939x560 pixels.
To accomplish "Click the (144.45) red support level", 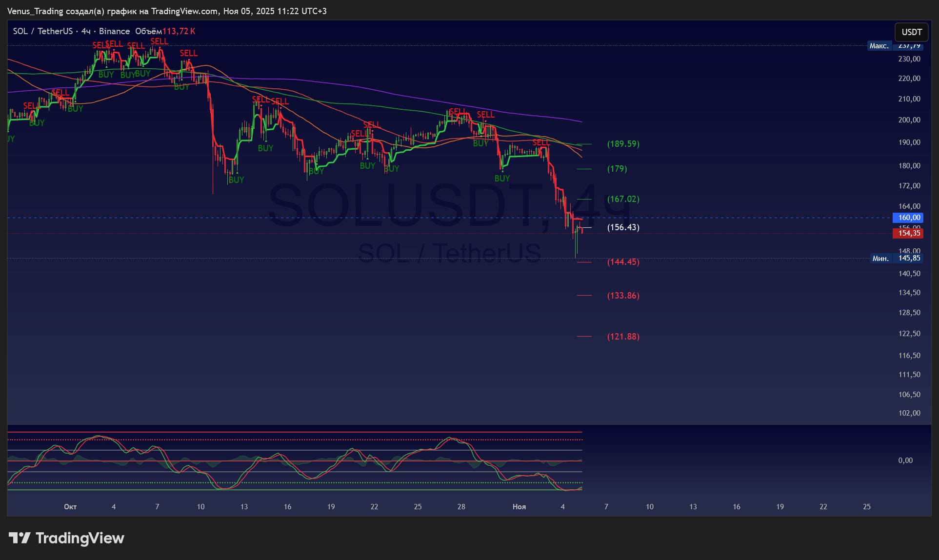I will (623, 262).
